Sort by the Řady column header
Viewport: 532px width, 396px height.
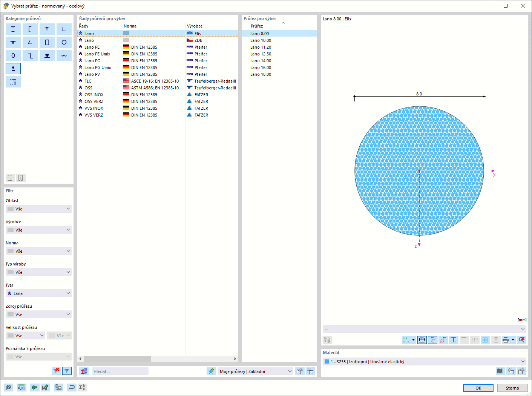pyautogui.click(x=100, y=26)
